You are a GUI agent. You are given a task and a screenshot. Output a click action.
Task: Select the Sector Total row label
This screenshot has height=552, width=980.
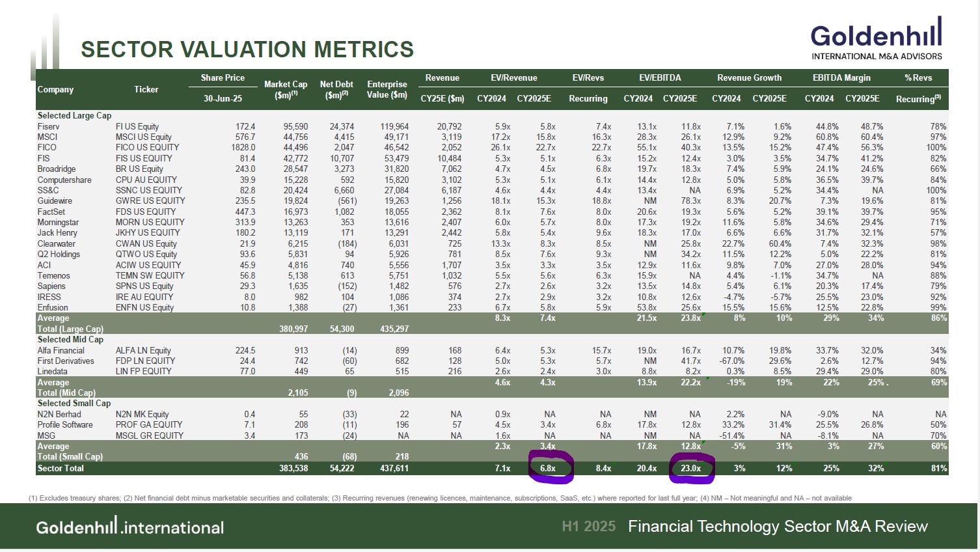point(61,468)
